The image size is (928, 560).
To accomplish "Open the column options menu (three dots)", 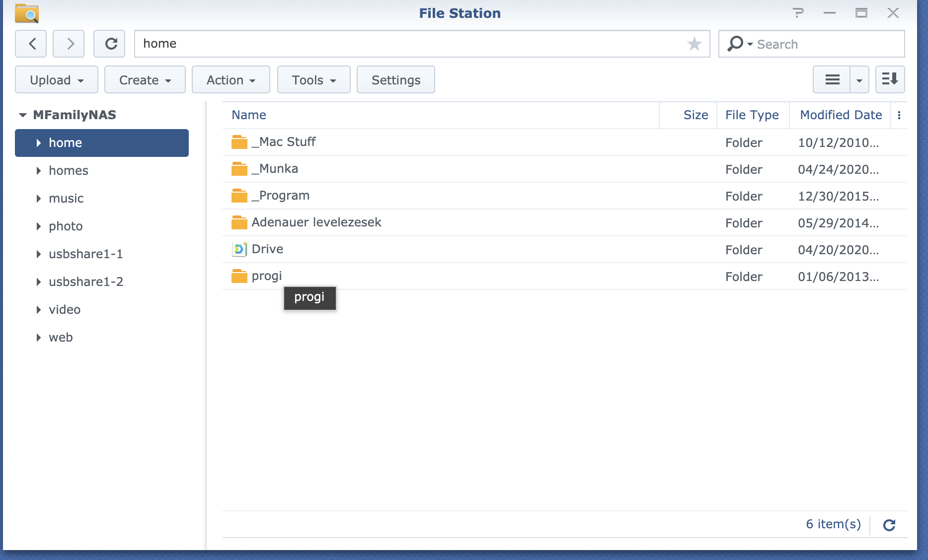I will pos(899,115).
